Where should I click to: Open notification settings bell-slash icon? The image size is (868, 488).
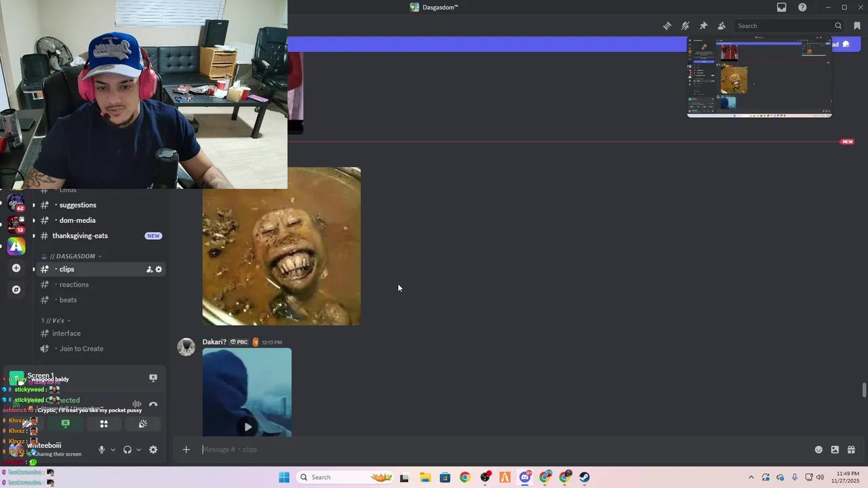tap(686, 26)
